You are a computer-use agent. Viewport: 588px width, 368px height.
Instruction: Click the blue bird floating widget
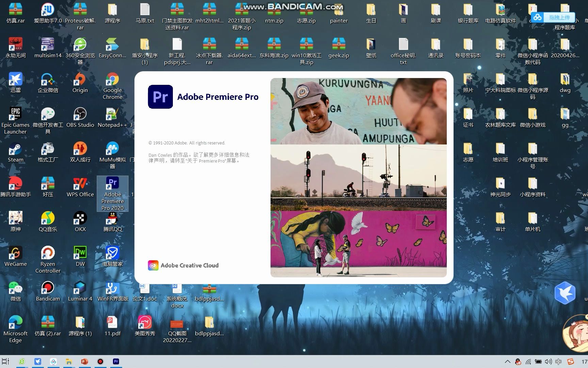point(565,293)
